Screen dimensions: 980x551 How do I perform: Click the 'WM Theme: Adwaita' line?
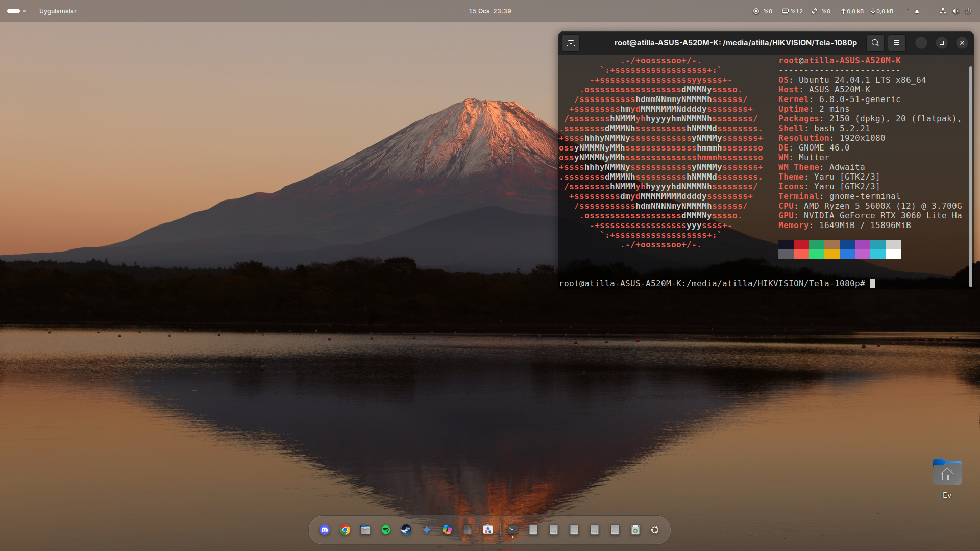821,167
